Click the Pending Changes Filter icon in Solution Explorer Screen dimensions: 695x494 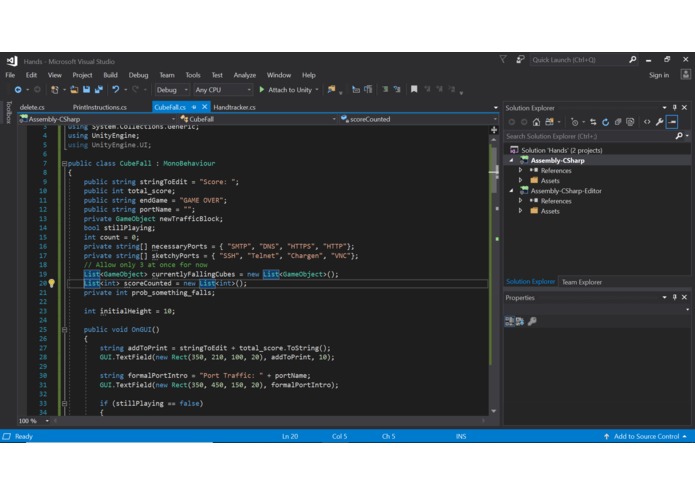[x=574, y=122]
